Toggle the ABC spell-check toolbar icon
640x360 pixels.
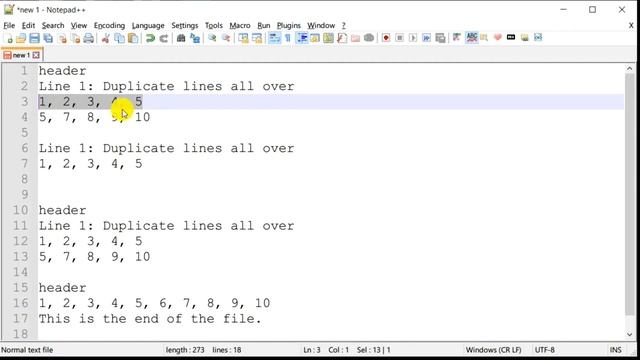tap(472, 38)
